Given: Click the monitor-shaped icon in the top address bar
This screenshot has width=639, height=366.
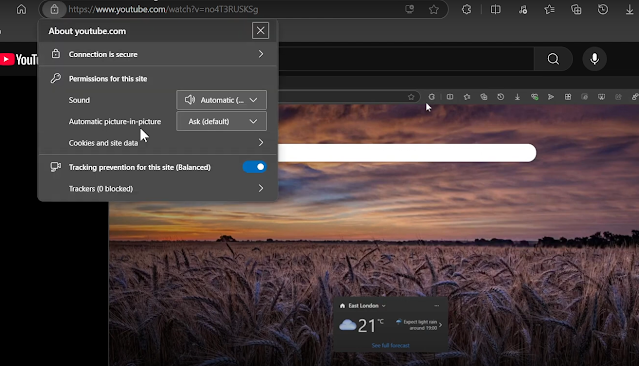Looking at the screenshot, I should 410,9.
